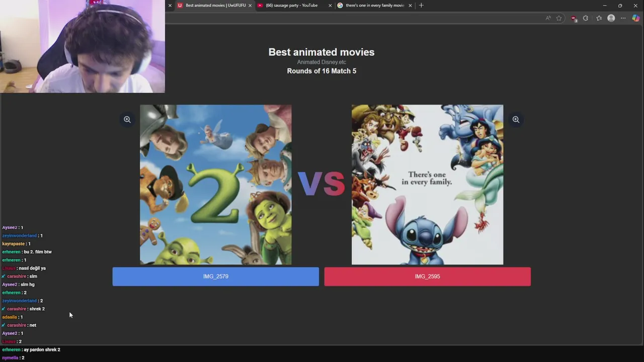Add page to favorites with star icon
The image size is (644, 362).
(x=558, y=18)
